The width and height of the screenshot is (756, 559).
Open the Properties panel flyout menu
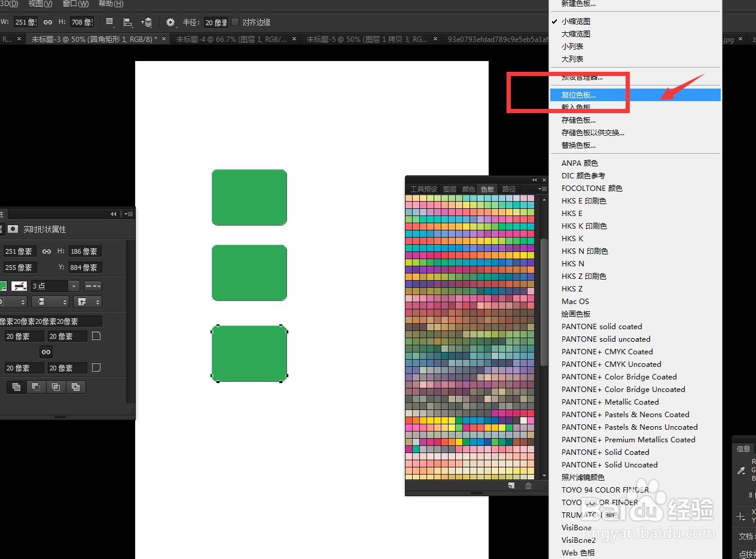pyautogui.click(x=129, y=214)
